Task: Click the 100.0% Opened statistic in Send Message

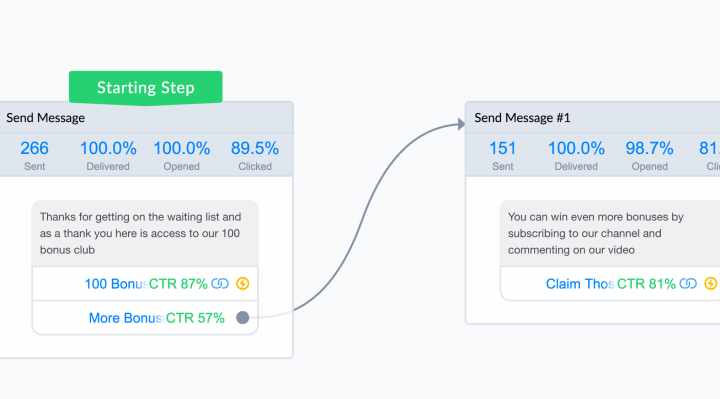Action: (181, 155)
